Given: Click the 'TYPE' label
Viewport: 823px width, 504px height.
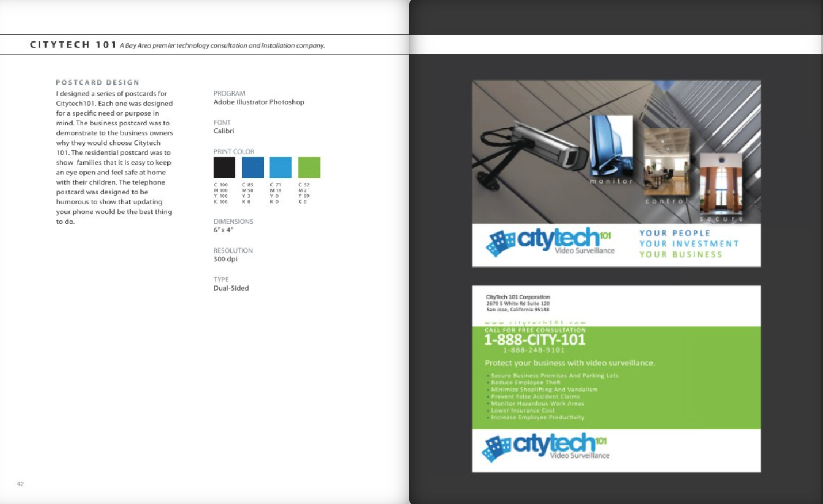Looking at the screenshot, I should 221,280.
